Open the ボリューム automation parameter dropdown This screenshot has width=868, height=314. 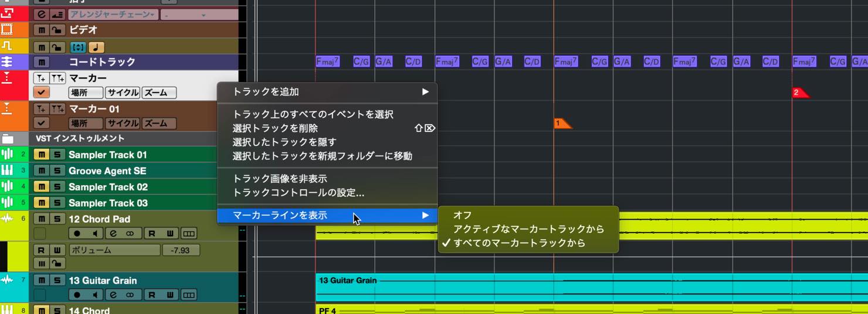tap(114, 250)
